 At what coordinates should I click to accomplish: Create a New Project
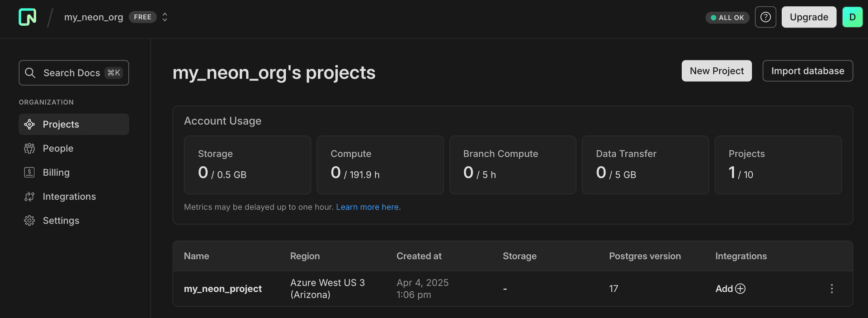717,71
